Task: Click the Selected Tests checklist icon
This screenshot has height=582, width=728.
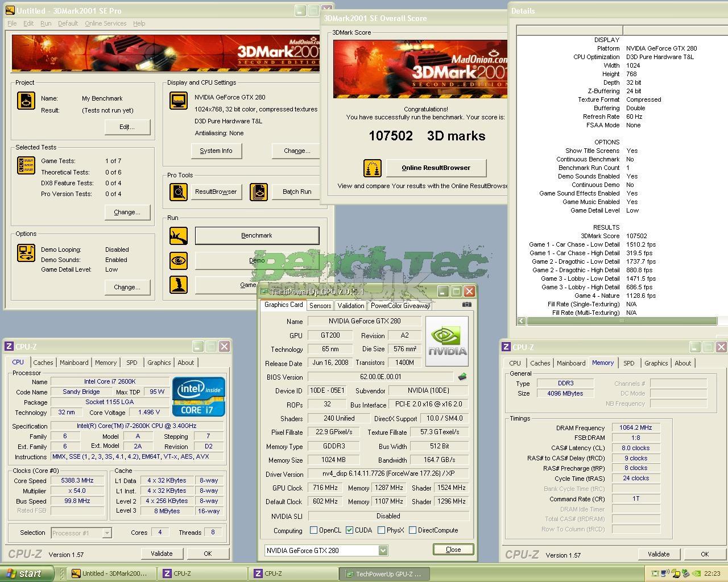Action: pyautogui.click(x=26, y=165)
